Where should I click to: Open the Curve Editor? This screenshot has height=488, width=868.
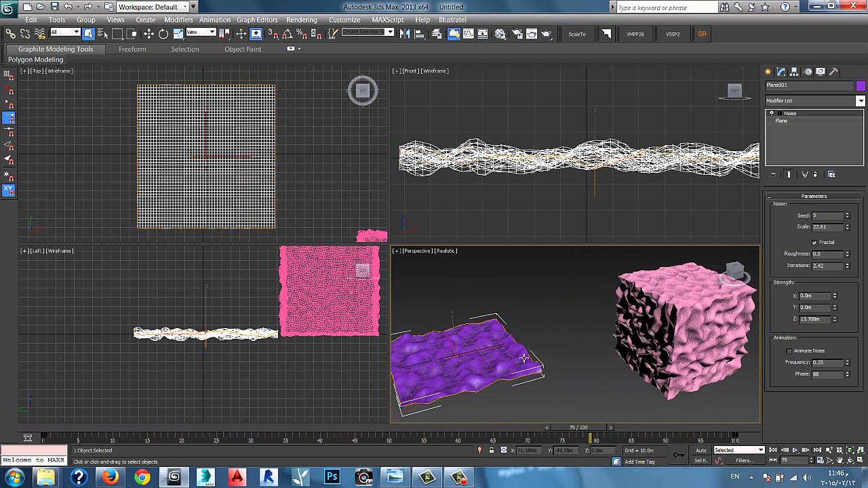pyautogui.click(x=469, y=33)
